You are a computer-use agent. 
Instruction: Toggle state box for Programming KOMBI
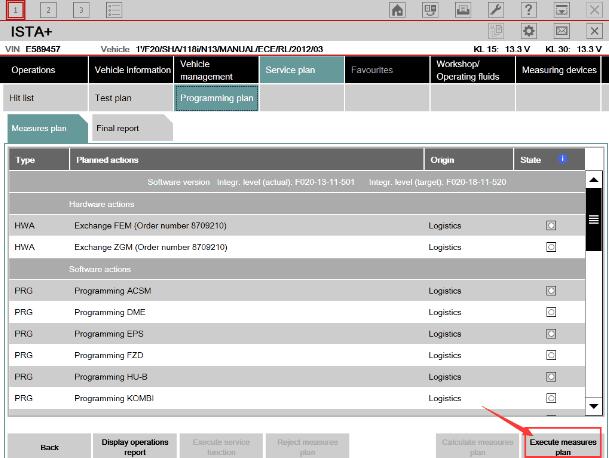point(551,398)
